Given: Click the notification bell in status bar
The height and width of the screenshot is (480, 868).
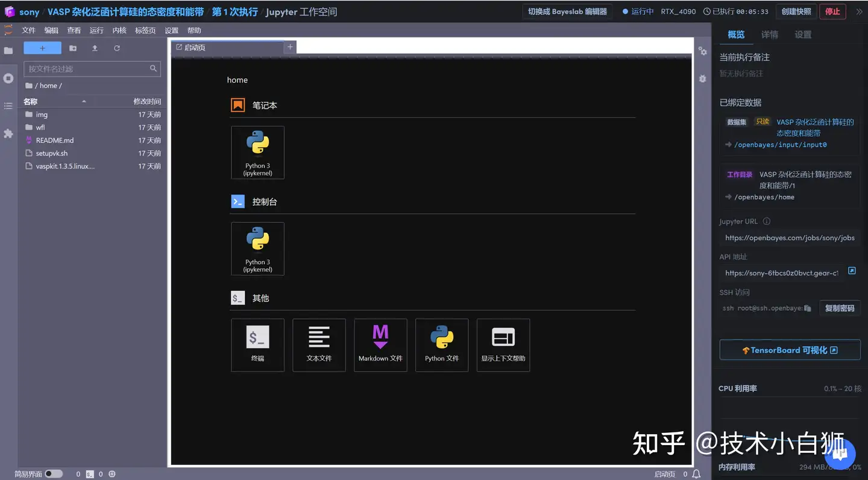Looking at the screenshot, I should pos(696,474).
